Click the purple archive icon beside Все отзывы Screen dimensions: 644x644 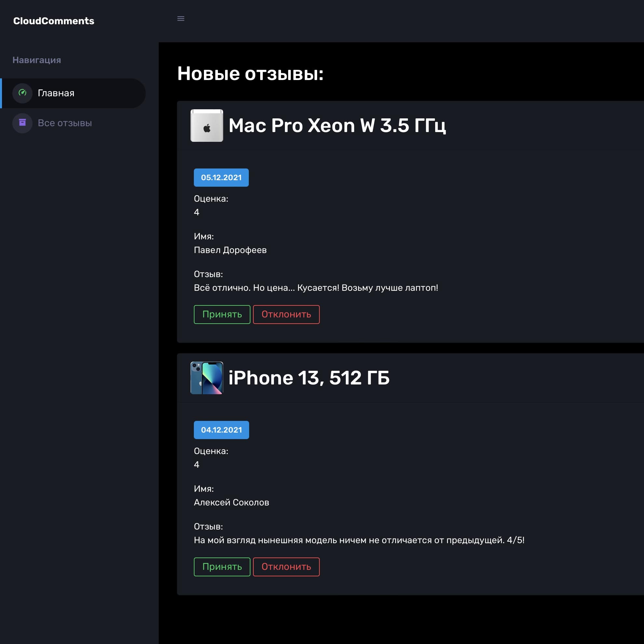pyautogui.click(x=22, y=123)
